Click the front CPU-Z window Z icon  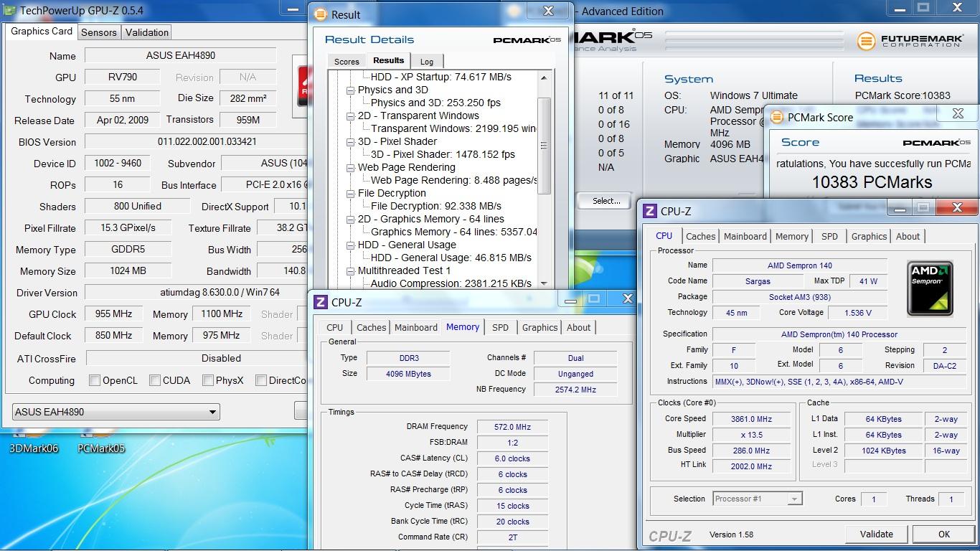pos(650,211)
